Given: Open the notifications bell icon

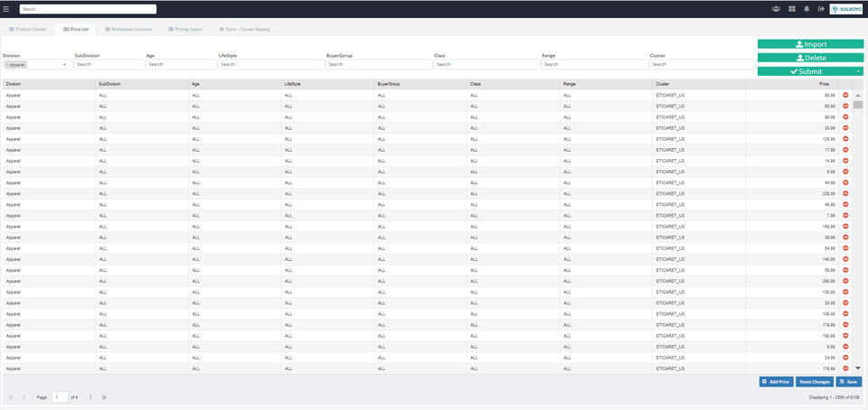Looking at the screenshot, I should (x=807, y=9).
